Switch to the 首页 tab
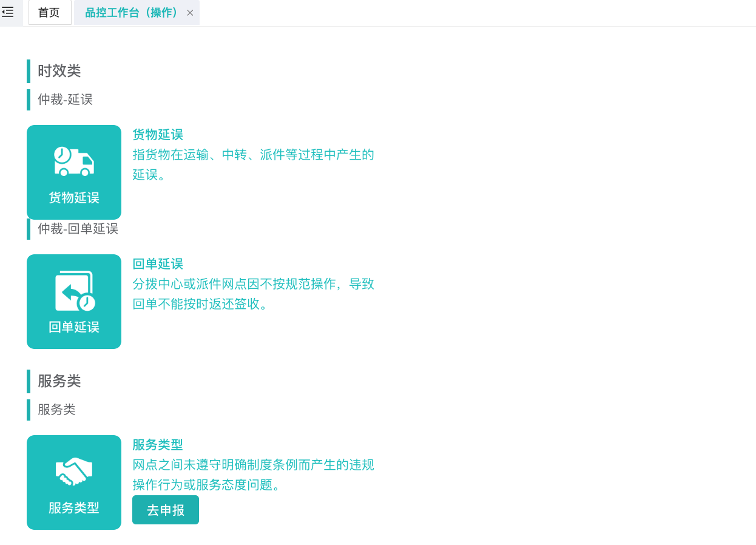This screenshot has width=756, height=545. pyautogui.click(x=49, y=13)
